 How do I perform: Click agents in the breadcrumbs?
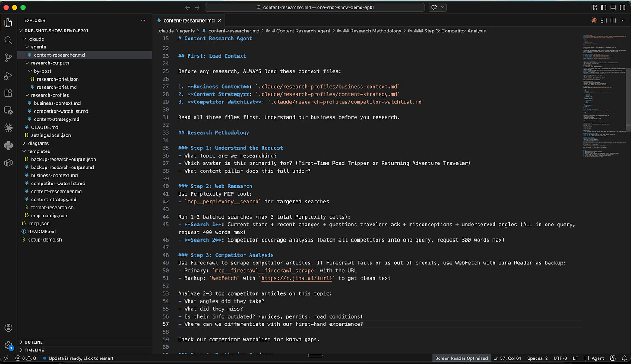point(187,31)
